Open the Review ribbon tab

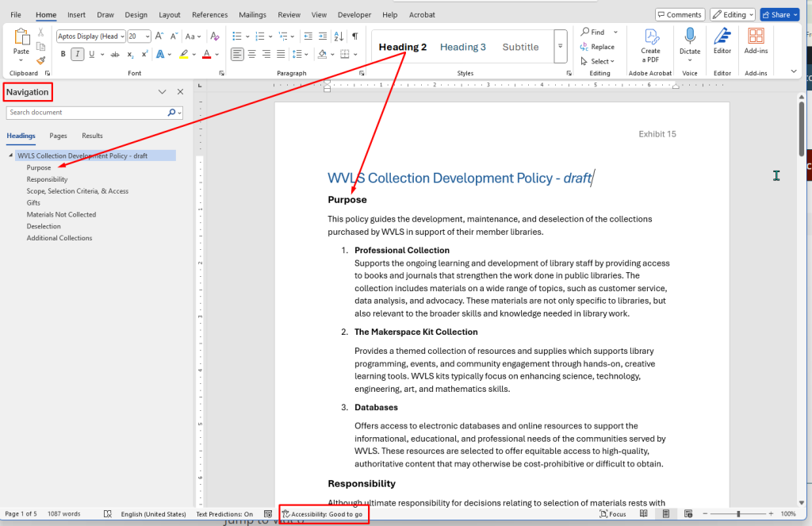tap(289, 15)
